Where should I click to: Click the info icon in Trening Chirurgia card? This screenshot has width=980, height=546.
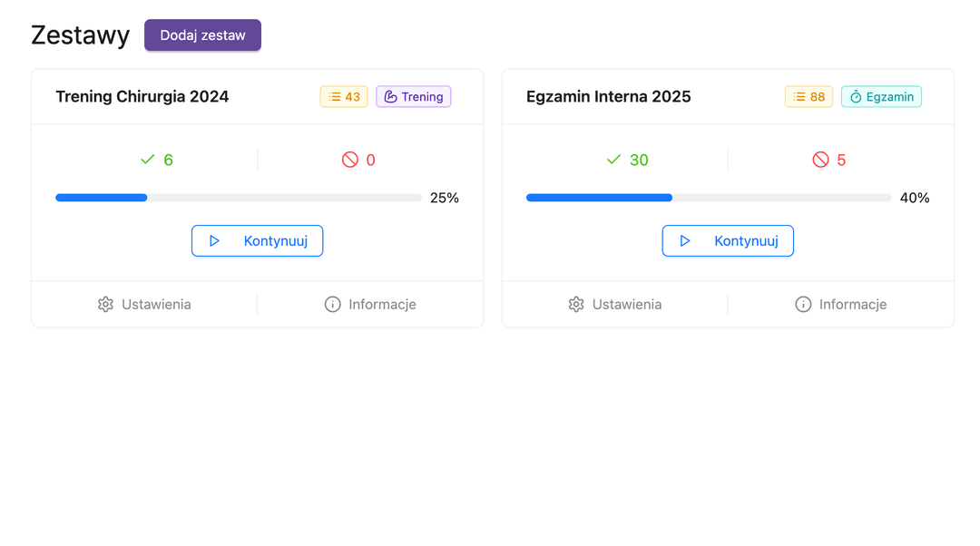(x=332, y=304)
